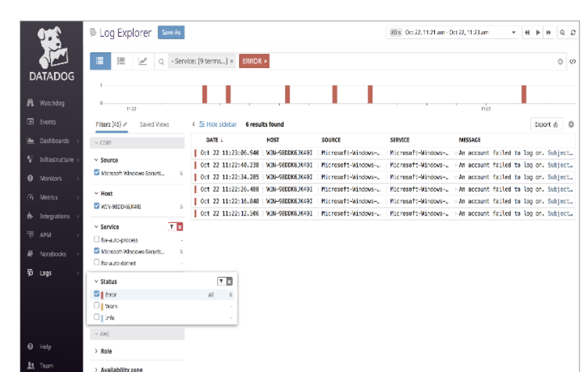Click the Service facet filter funnel icon
This screenshot has width=588, height=372.
172,227
